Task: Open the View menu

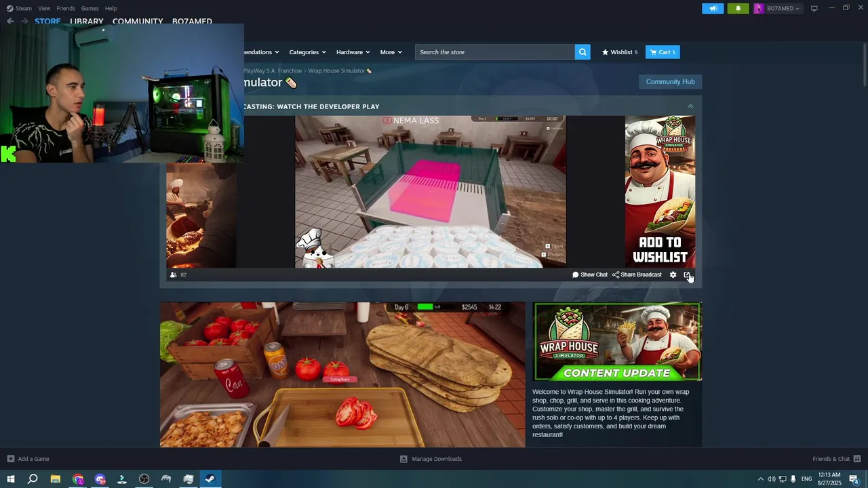Action: click(44, 8)
